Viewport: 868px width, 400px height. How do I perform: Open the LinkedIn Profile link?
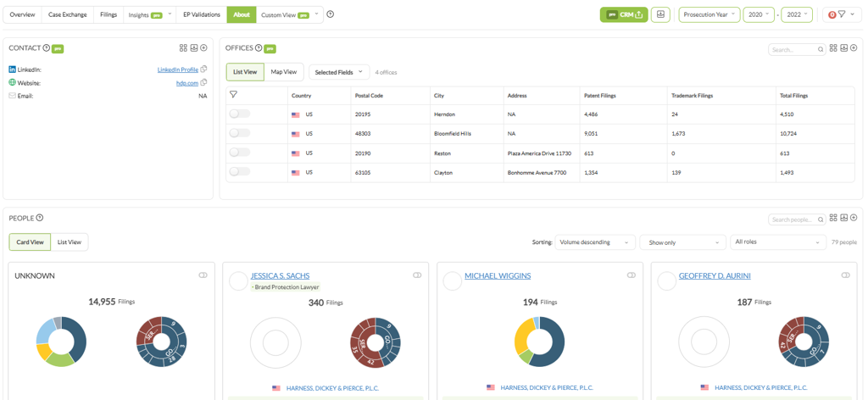(x=178, y=69)
